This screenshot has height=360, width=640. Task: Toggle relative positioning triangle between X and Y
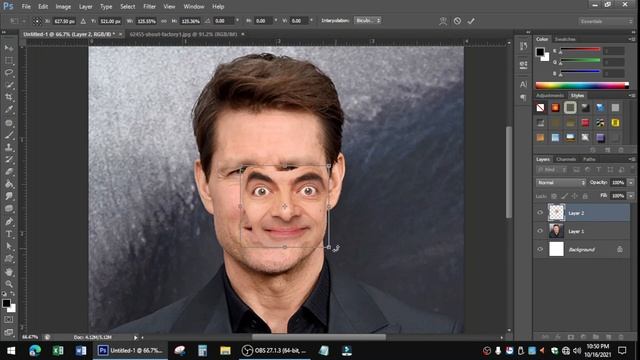point(83,21)
